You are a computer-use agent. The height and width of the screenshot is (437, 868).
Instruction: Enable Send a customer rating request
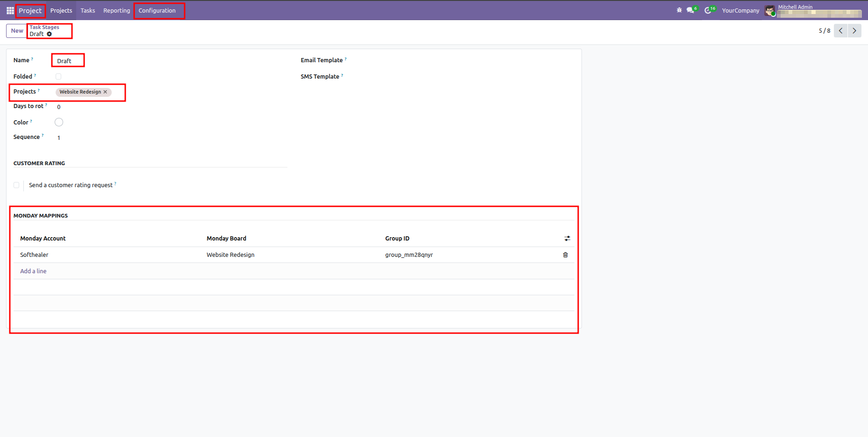coord(16,185)
